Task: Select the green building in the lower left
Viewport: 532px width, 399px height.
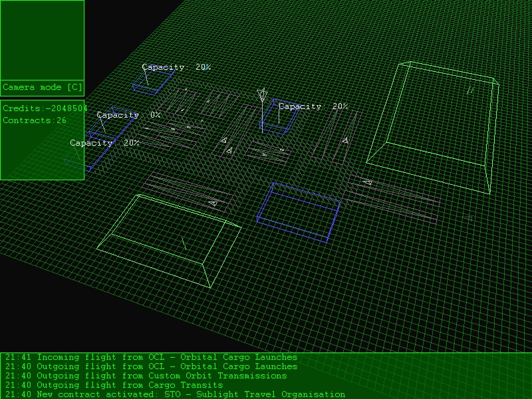Action: pyautogui.click(x=169, y=241)
